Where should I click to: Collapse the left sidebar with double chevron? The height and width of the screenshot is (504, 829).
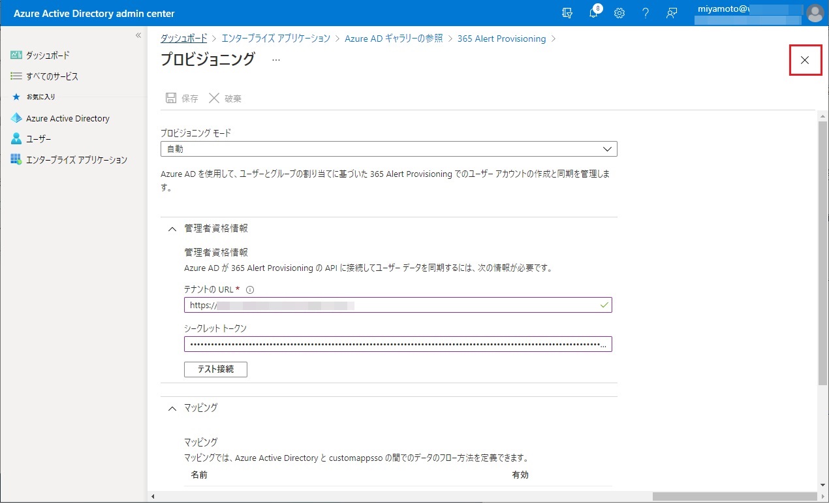tap(138, 35)
